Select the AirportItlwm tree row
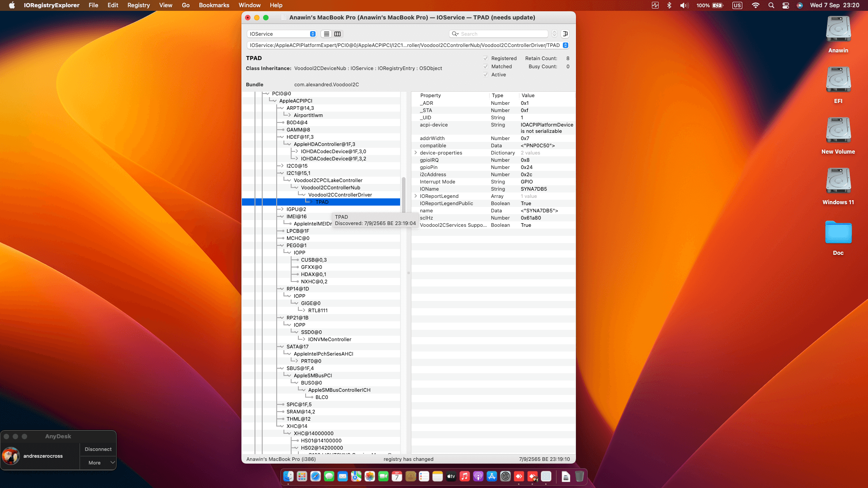The width and height of the screenshot is (868, 488). (x=308, y=115)
